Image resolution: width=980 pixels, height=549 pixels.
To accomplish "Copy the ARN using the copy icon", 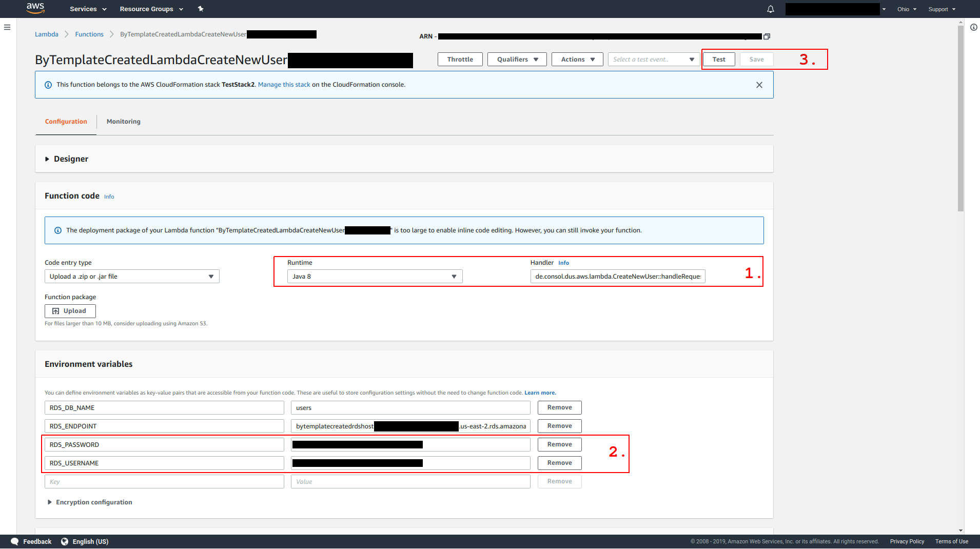I will coord(767,36).
